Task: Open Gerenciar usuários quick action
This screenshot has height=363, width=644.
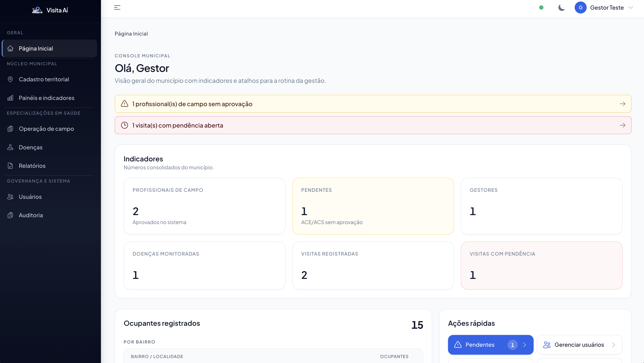Action: pos(579,345)
